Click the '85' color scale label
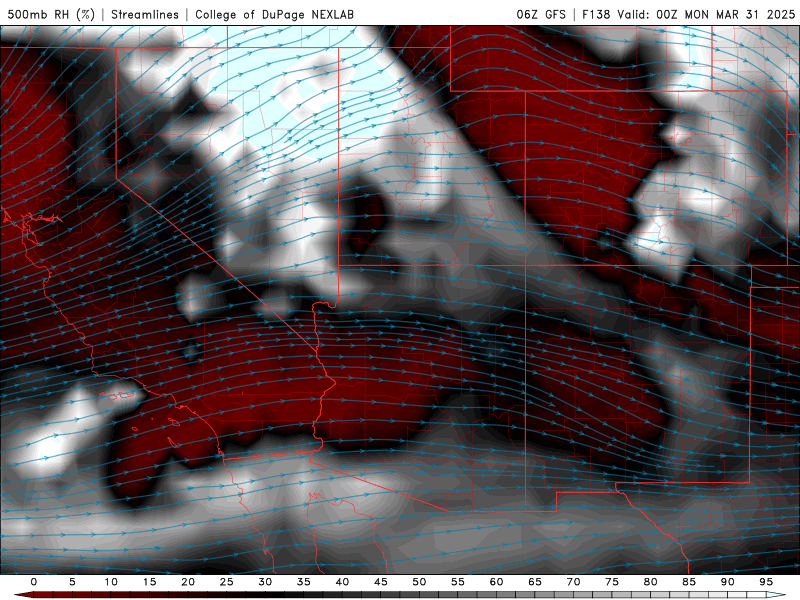800x600 pixels. (689, 582)
